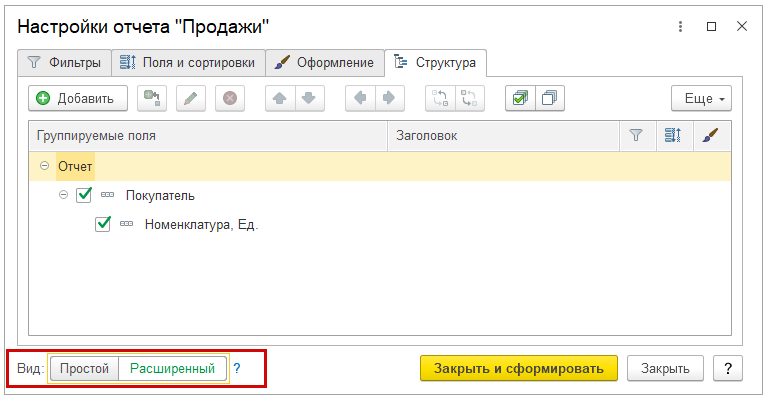Screen dimensions: 767x398
Task: Click grouping icon beside Покупатель
Action: (108, 195)
